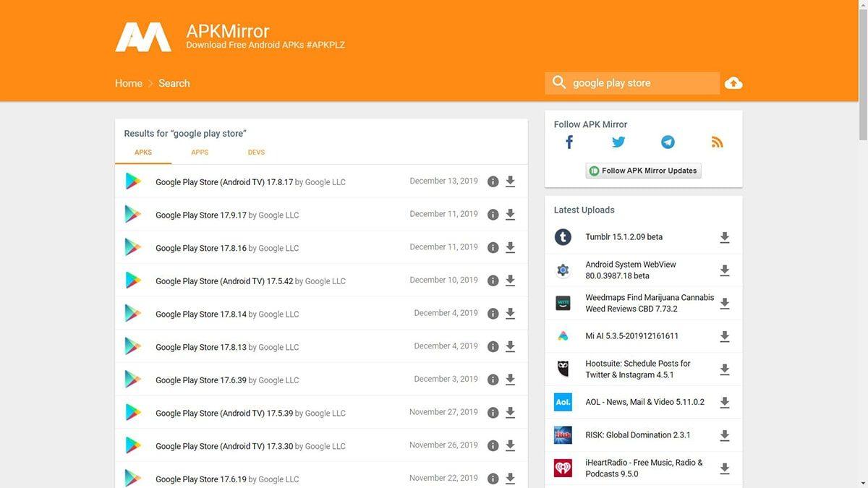
Task: Open APK Mirror's Twitter profile
Action: point(618,142)
